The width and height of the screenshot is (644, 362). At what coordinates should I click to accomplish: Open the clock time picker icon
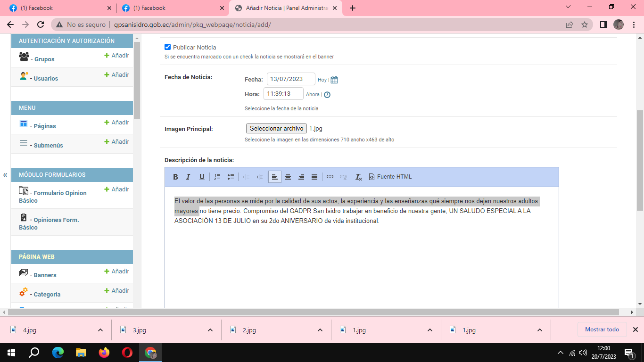tap(327, 95)
